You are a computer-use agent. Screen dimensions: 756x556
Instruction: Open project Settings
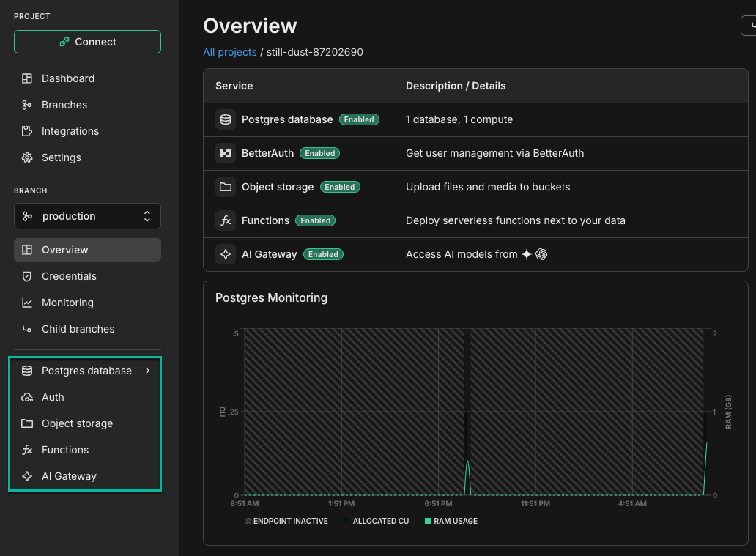pyautogui.click(x=87, y=157)
